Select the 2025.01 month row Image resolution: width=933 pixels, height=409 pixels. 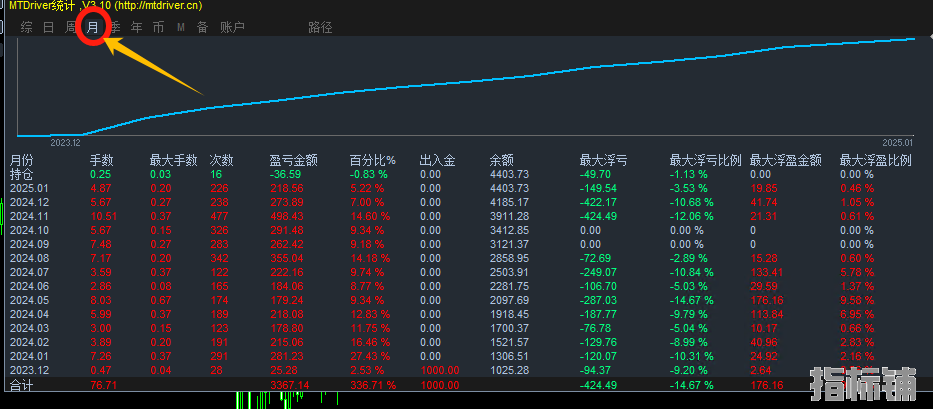coord(29,188)
